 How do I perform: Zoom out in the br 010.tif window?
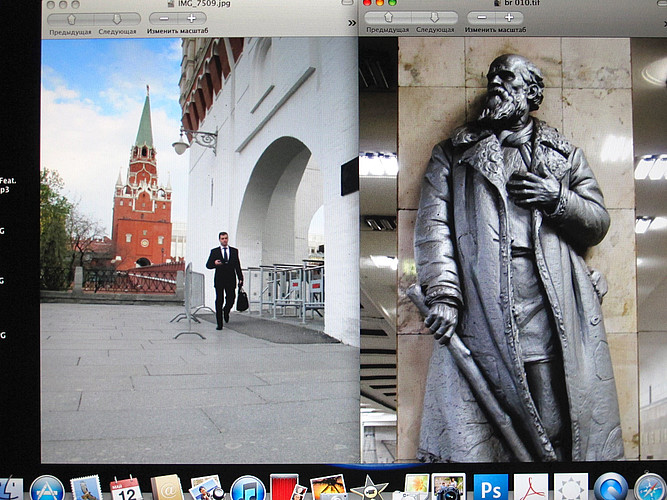pos(482,17)
